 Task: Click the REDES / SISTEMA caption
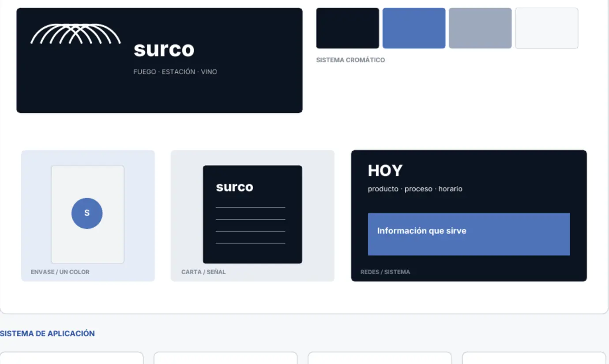385,272
